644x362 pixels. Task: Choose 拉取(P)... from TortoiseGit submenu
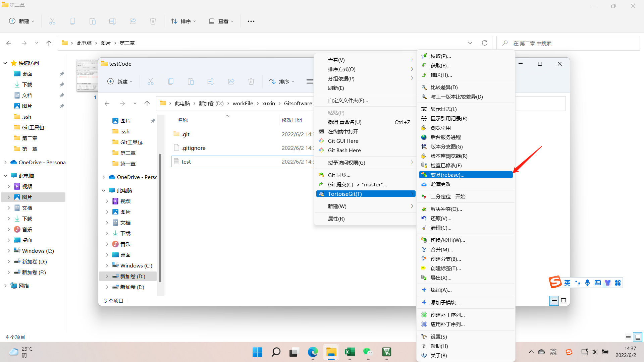coord(466,56)
